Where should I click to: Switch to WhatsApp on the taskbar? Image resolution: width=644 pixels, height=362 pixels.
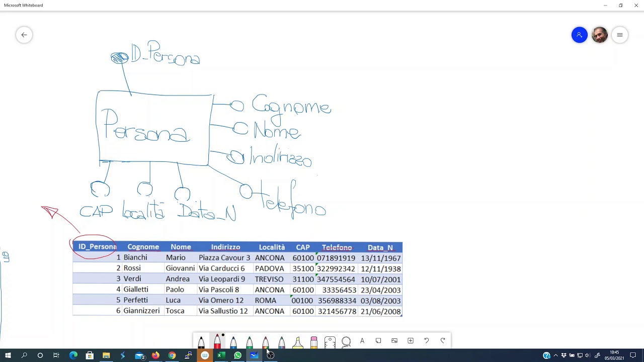237,355
